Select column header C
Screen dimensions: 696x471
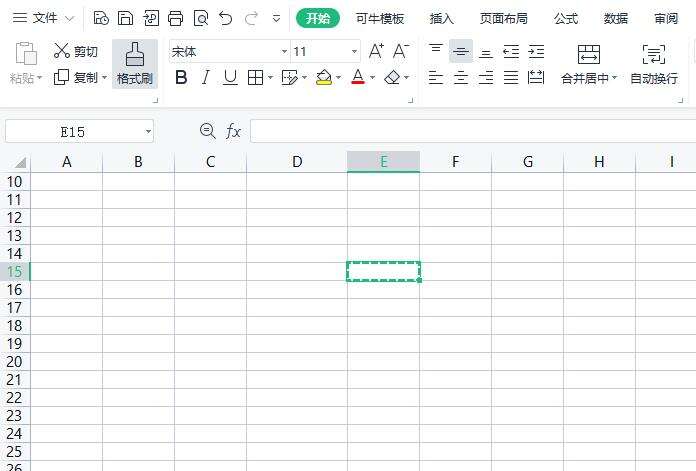coord(210,162)
